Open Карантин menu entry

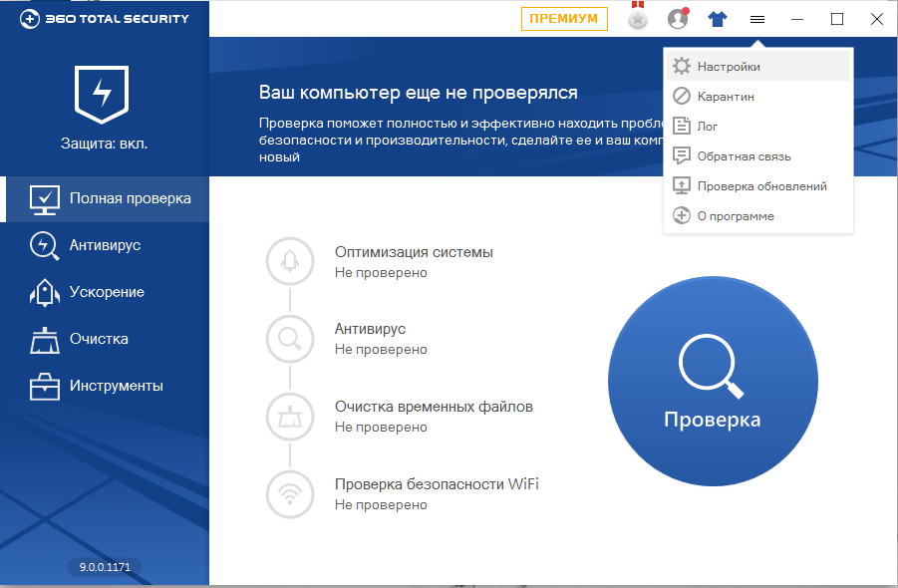click(x=758, y=97)
